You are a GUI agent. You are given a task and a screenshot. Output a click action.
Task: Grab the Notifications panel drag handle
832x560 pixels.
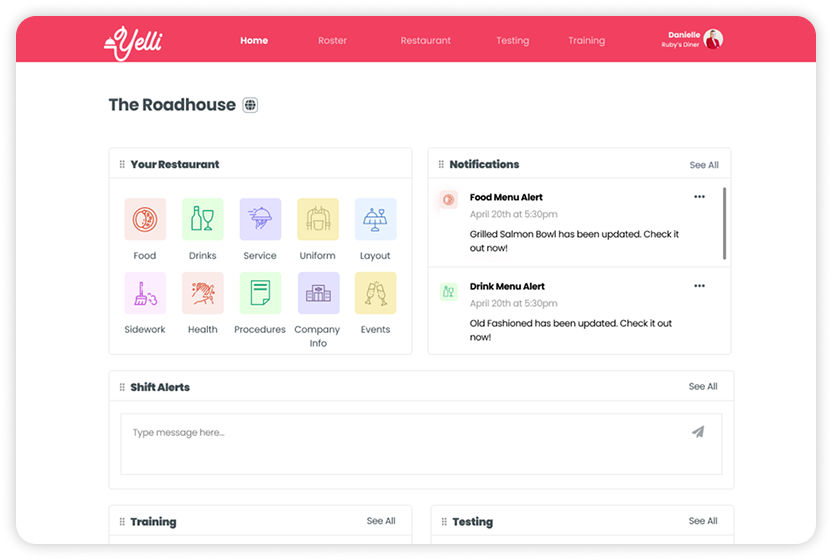tap(441, 164)
